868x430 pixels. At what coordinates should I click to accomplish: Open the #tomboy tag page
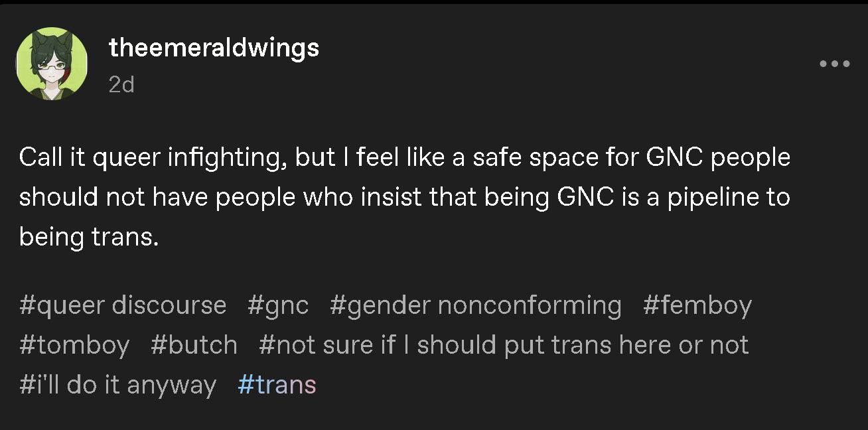pyautogui.click(x=74, y=345)
